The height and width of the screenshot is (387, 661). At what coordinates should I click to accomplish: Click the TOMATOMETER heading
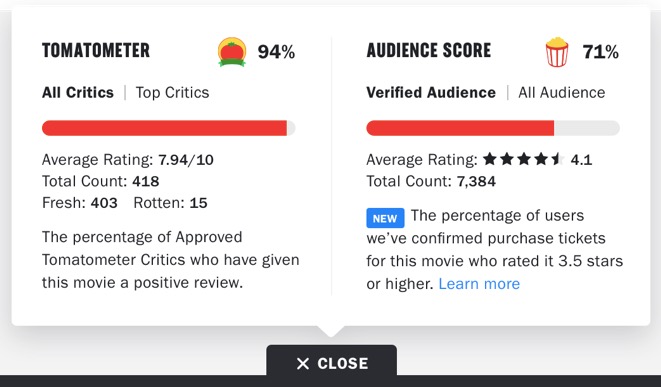[x=96, y=51]
